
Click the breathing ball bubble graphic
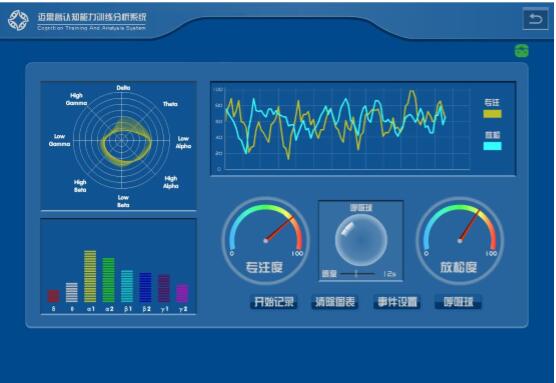tap(361, 240)
